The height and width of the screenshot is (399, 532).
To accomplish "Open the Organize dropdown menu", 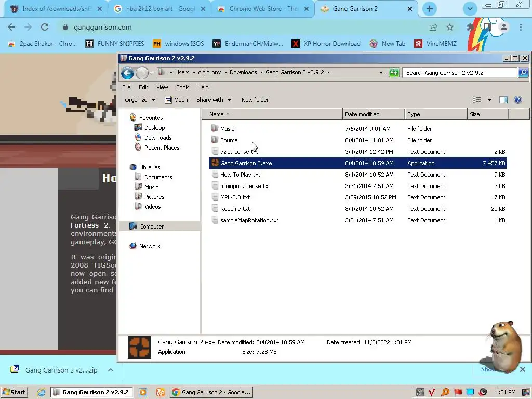I will (140, 100).
